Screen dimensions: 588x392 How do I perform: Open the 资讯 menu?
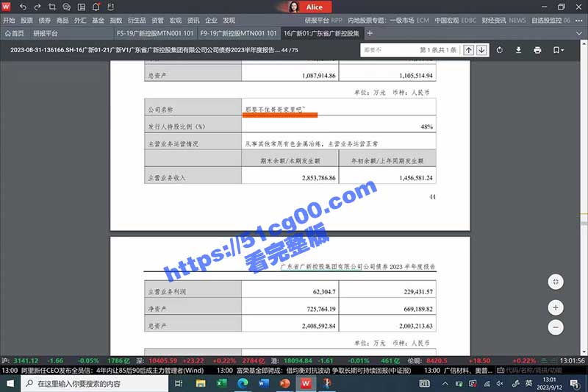[193, 21]
